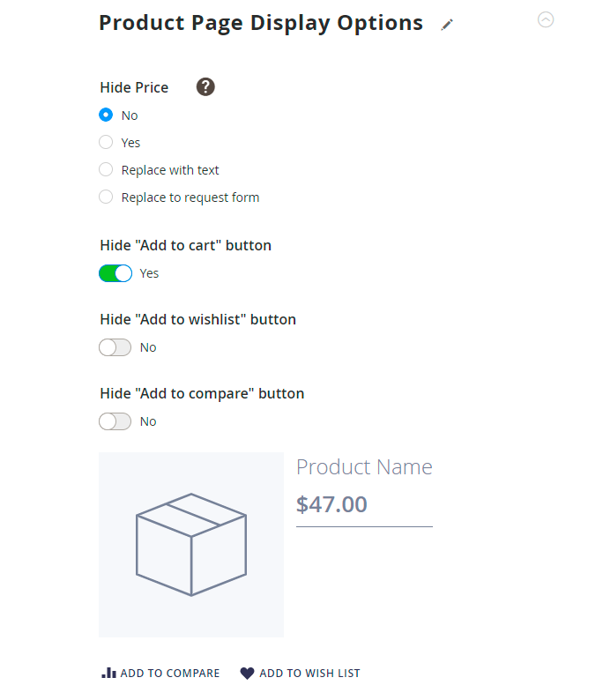
Task: Click the "ADD TO COMPARE" link text
Action: pos(170,674)
